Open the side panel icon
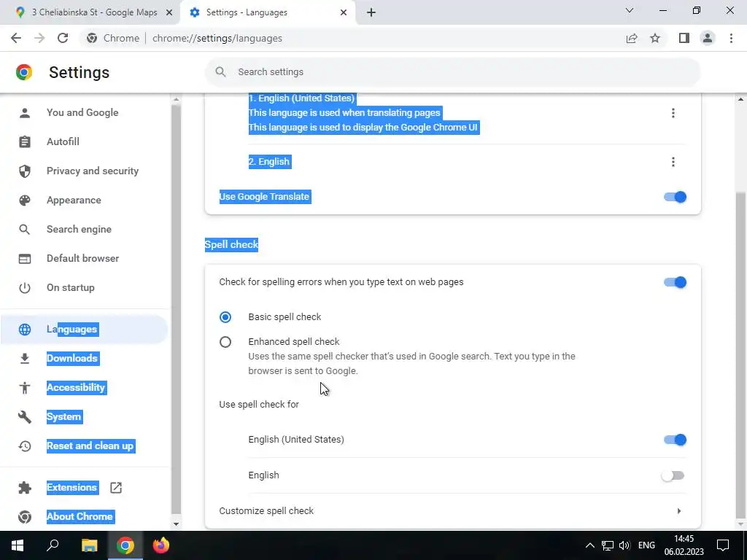Screen dimensions: 747x560 tap(684, 38)
